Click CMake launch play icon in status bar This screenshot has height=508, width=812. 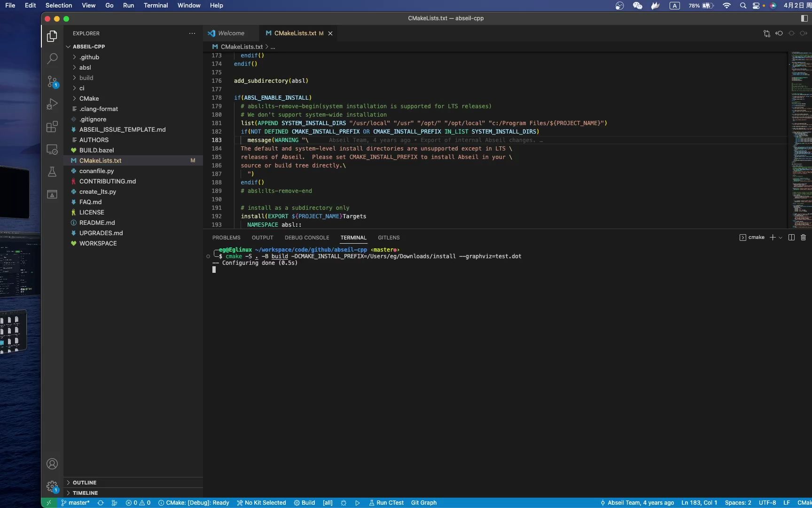pyautogui.click(x=358, y=503)
